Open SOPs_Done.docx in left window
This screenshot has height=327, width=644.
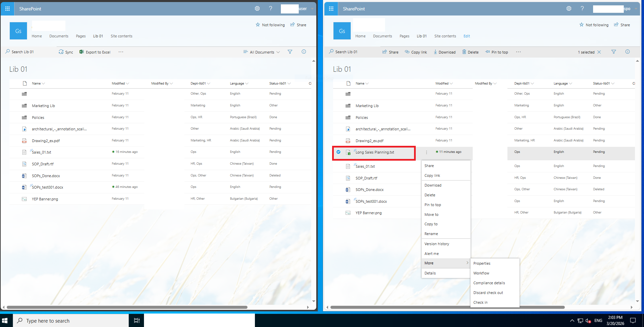coord(46,176)
